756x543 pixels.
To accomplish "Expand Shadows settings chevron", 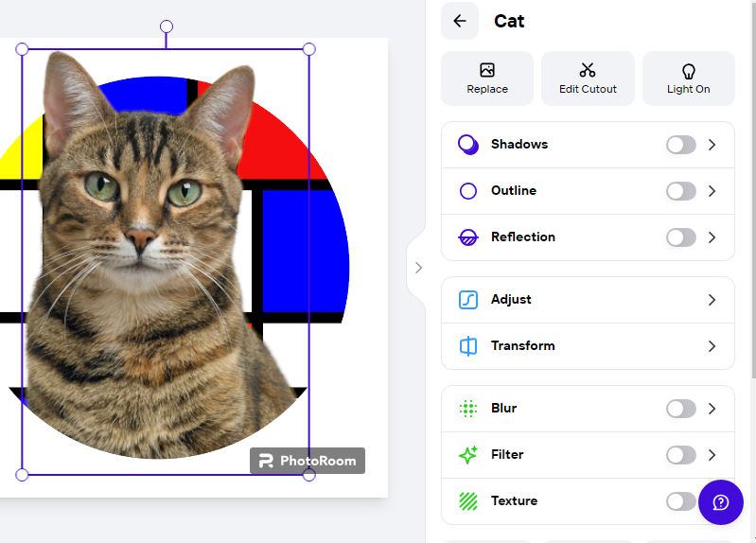I will point(712,145).
